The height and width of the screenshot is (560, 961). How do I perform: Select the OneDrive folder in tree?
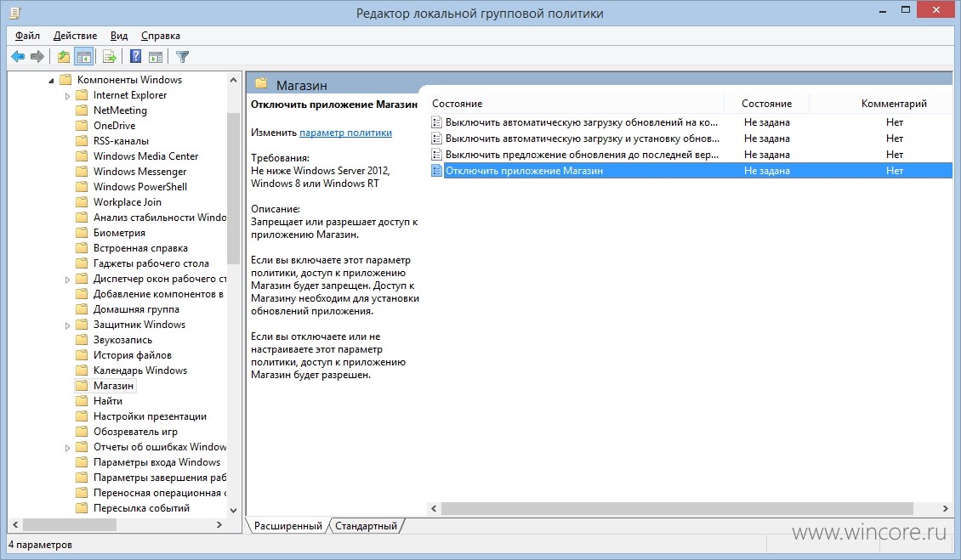click(x=114, y=126)
